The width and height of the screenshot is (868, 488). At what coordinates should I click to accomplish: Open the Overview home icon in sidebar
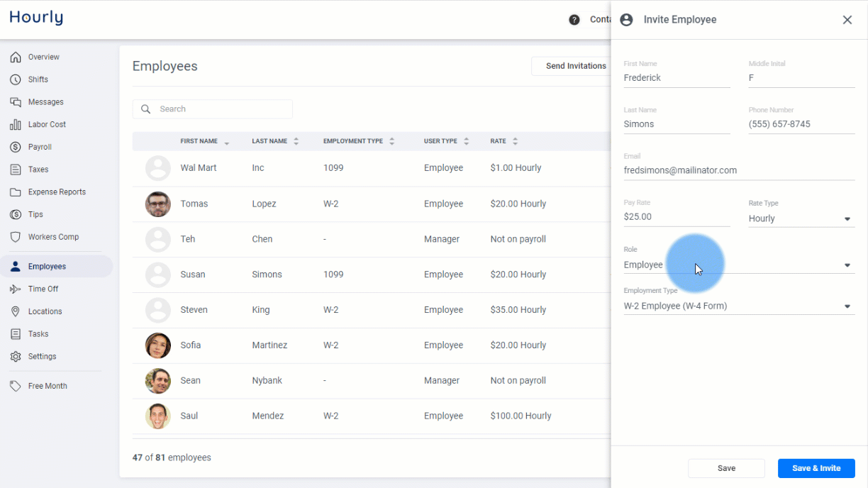[x=15, y=57]
